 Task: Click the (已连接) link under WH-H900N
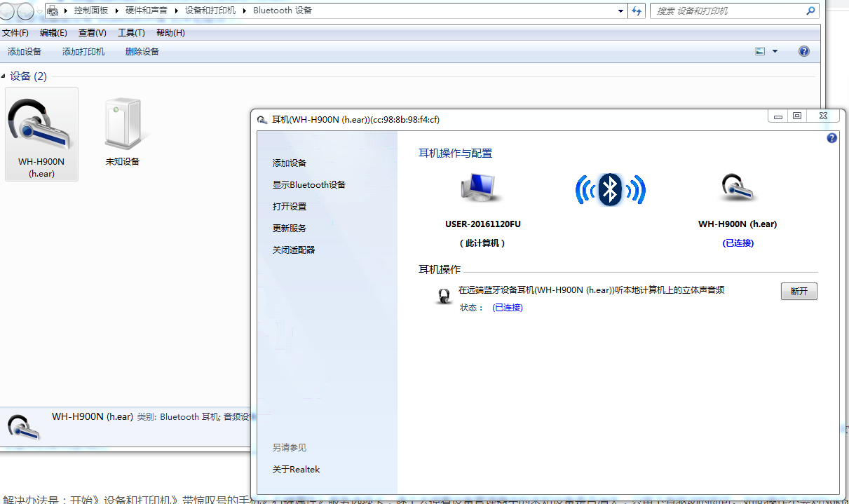738,243
